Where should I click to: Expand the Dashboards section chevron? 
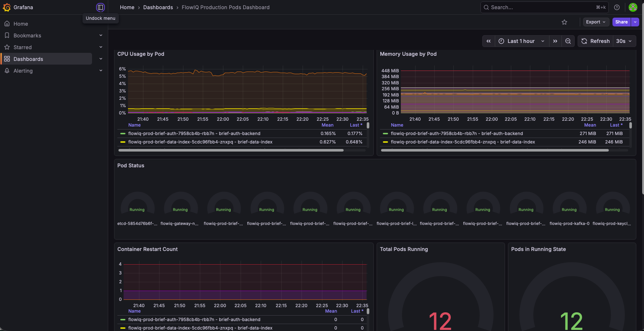[101, 59]
